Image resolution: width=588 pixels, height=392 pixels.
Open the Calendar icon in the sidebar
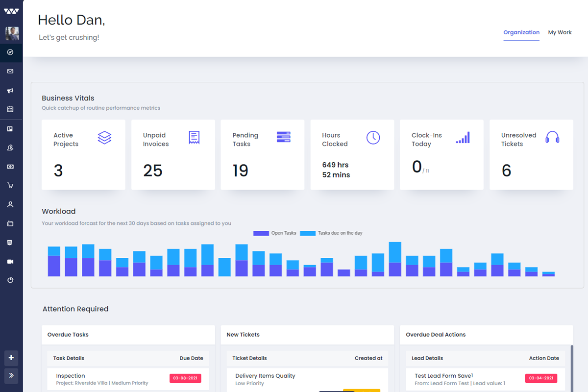coord(11,109)
